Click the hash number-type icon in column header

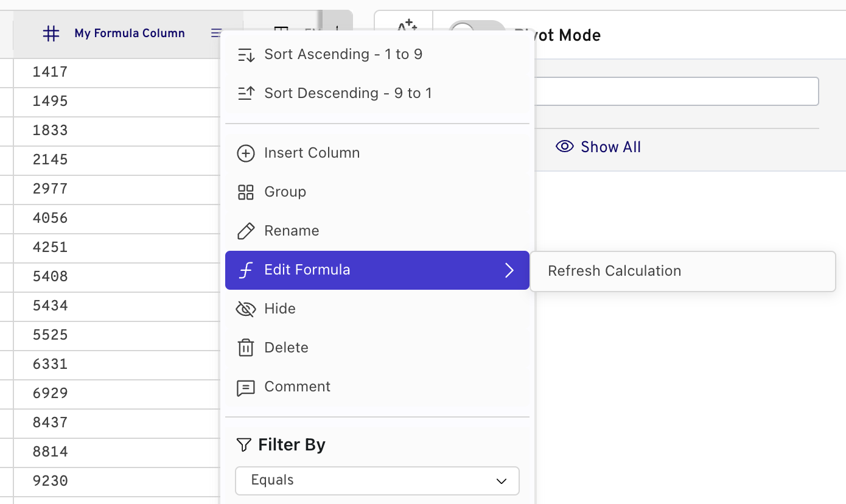coord(51,33)
